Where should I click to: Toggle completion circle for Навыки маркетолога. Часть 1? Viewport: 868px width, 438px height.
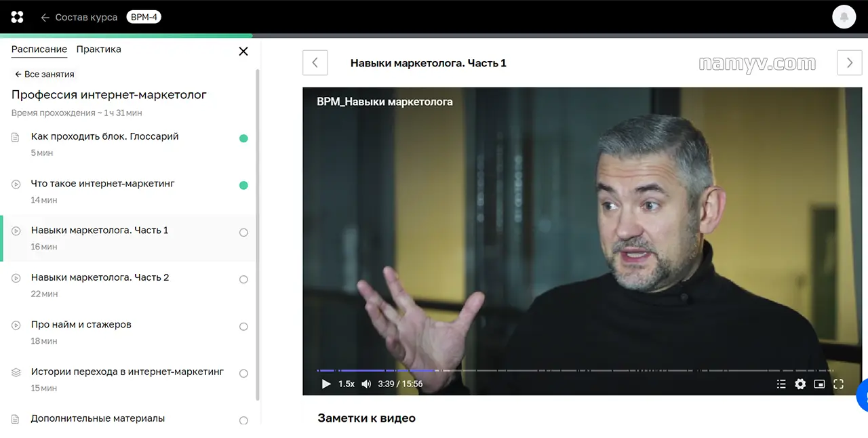[x=243, y=232]
